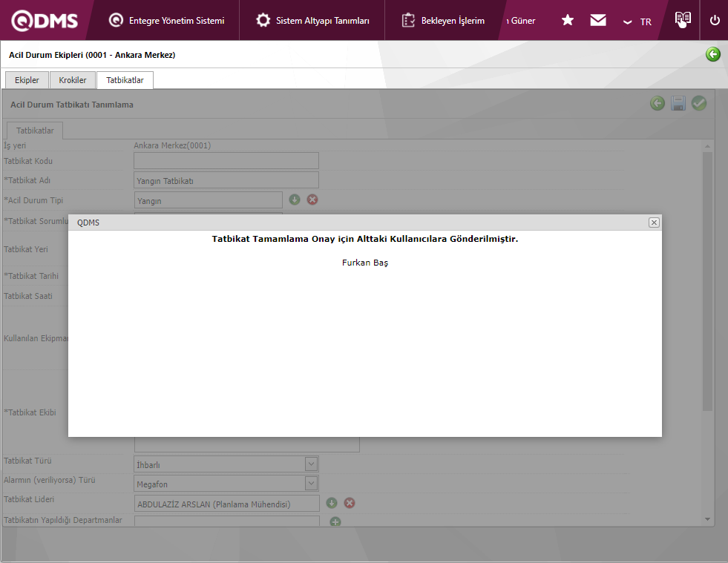
Task: Open the help book icon
Action: 683,20
